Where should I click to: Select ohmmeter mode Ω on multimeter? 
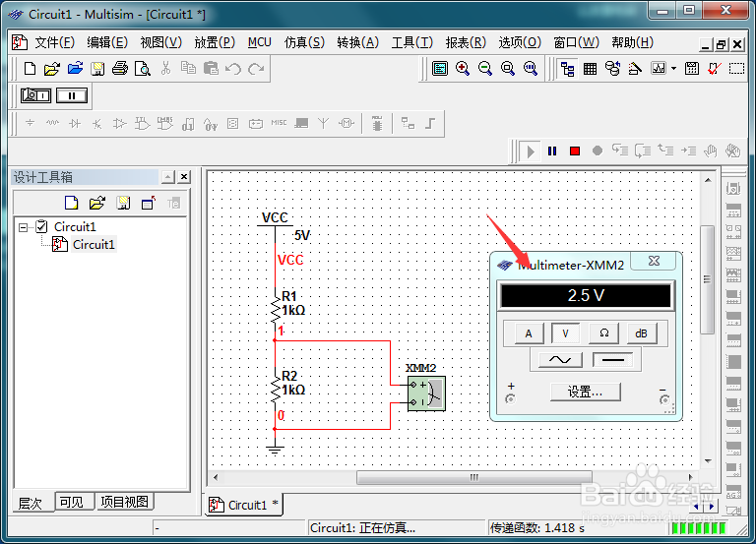pos(603,333)
